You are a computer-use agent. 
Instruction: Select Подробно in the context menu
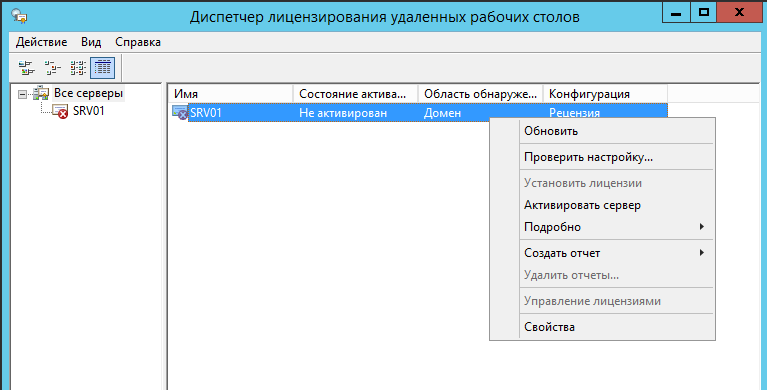602,227
